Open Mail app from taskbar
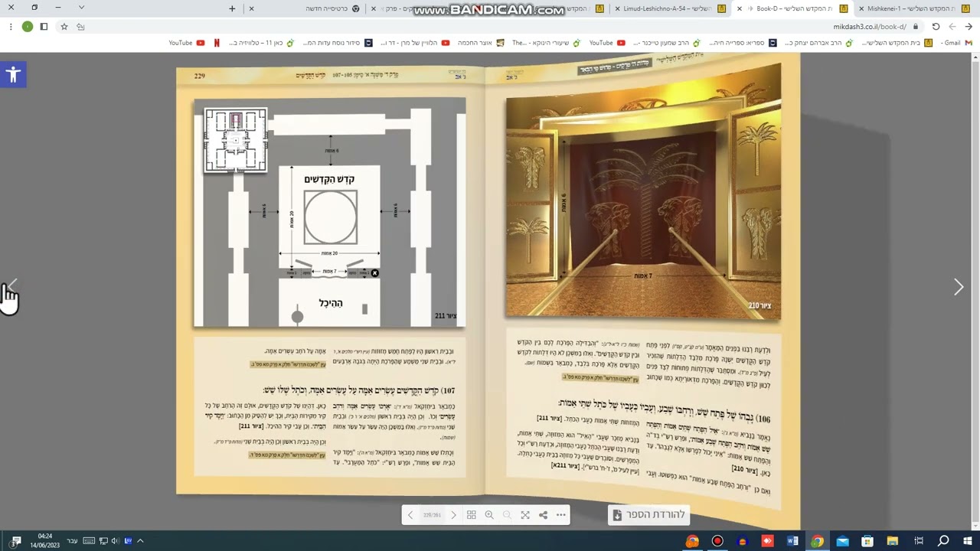980x551 pixels. click(842, 541)
